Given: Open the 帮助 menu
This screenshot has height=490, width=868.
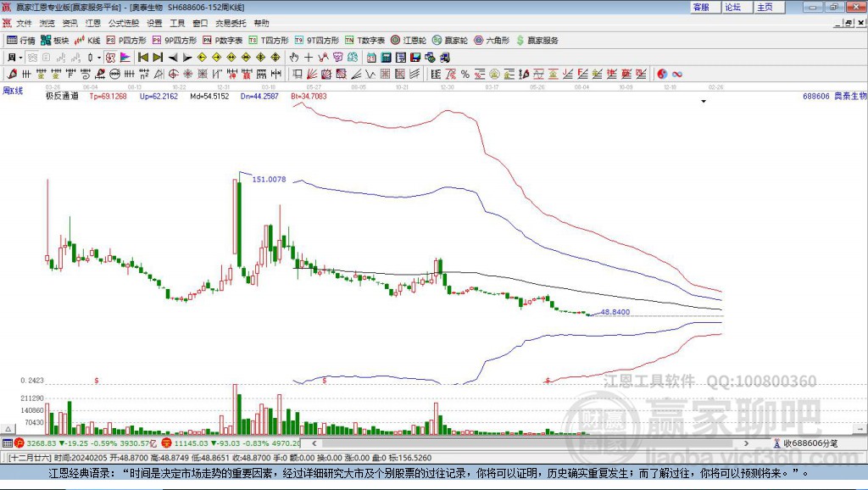Looking at the screenshot, I should [x=261, y=23].
